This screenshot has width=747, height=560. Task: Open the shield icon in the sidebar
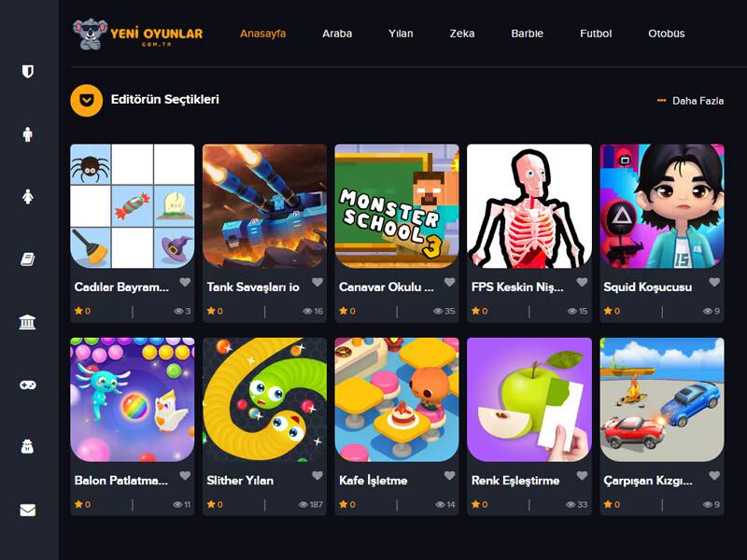tap(28, 72)
